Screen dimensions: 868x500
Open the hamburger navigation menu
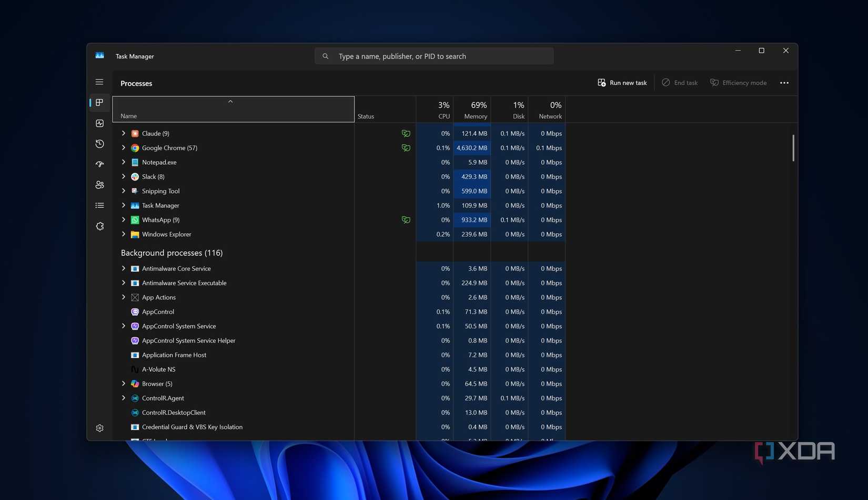tap(99, 82)
